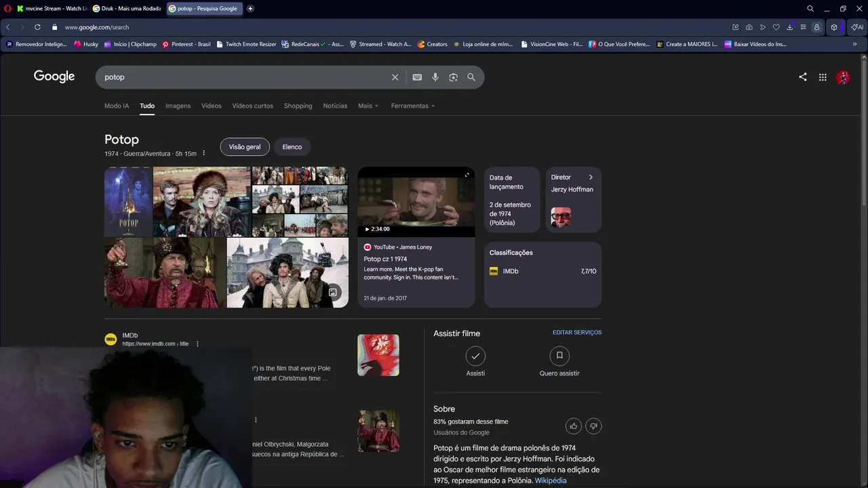Open Removedor Intelige... bookmark
The image size is (868, 488).
click(37, 44)
